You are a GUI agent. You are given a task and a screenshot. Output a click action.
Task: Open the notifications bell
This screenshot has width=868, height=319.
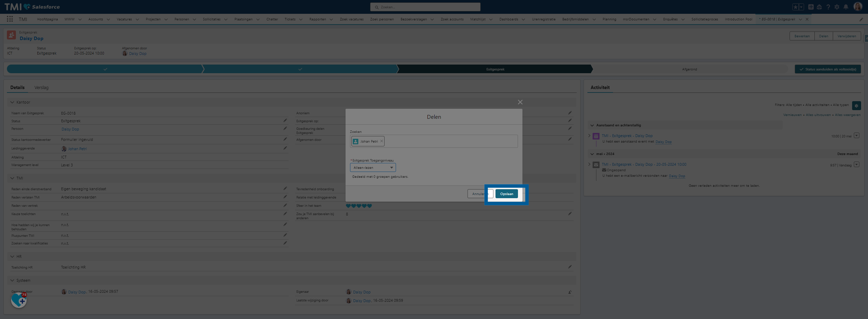pyautogui.click(x=846, y=7)
